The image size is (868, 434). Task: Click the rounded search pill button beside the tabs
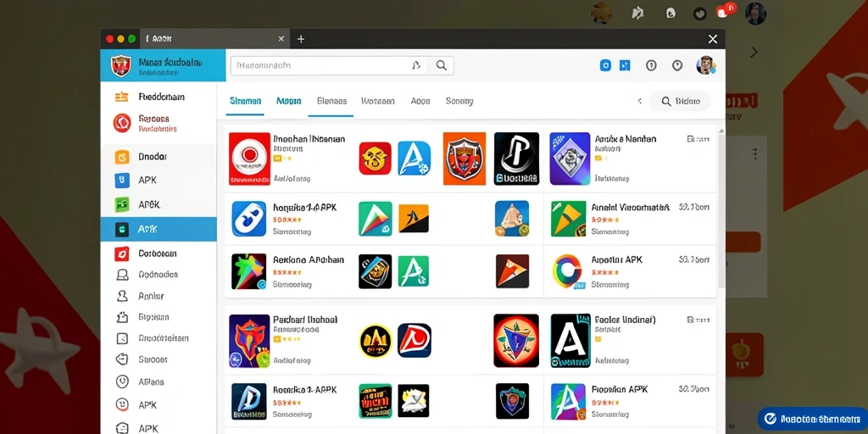pos(680,102)
